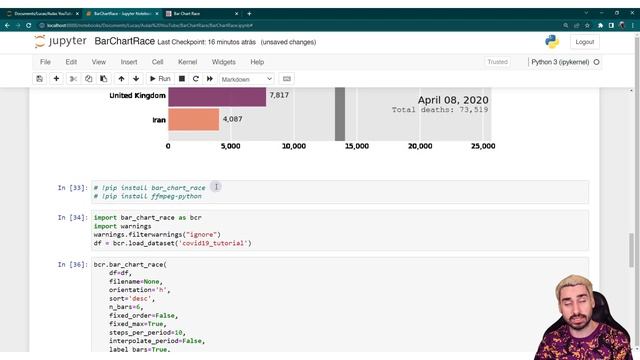This screenshot has width=640, height=360.
Task: Open the browser extensions puzzle icon
Action: [600, 25]
